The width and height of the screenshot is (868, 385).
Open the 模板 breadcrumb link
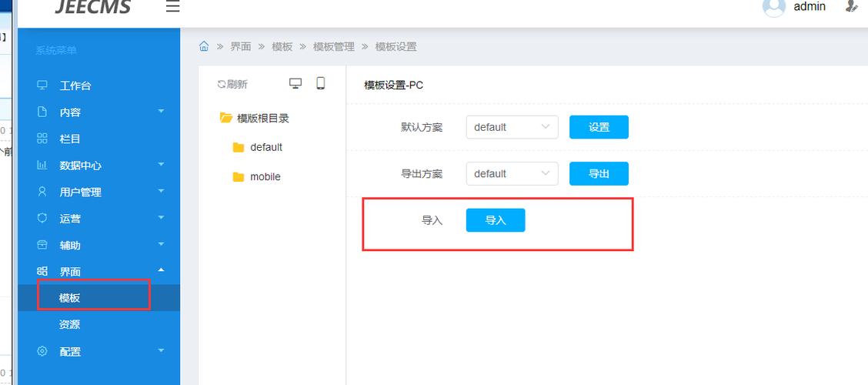[x=282, y=46]
